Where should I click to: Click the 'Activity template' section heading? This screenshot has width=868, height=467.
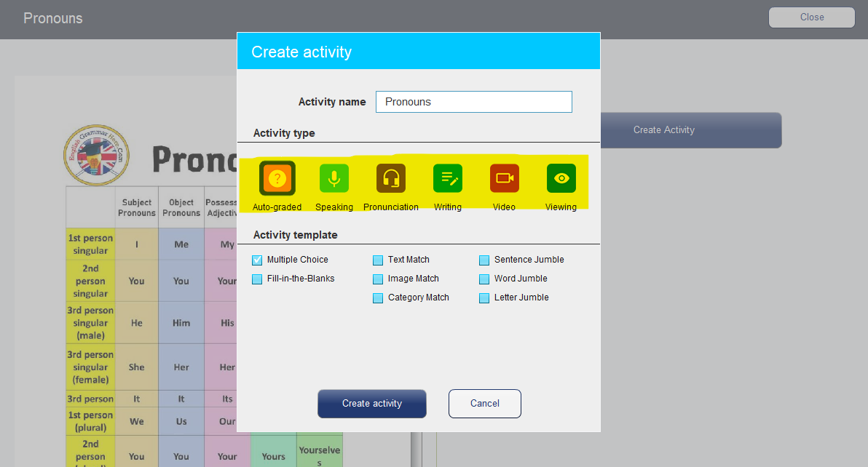click(295, 235)
